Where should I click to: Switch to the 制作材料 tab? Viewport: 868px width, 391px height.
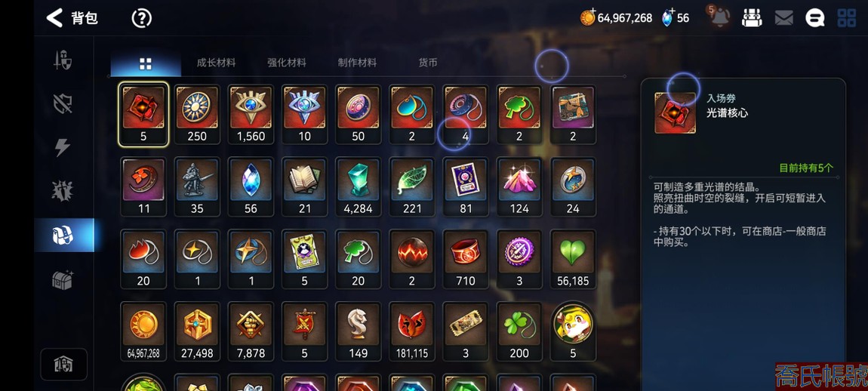(x=357, y=63)
